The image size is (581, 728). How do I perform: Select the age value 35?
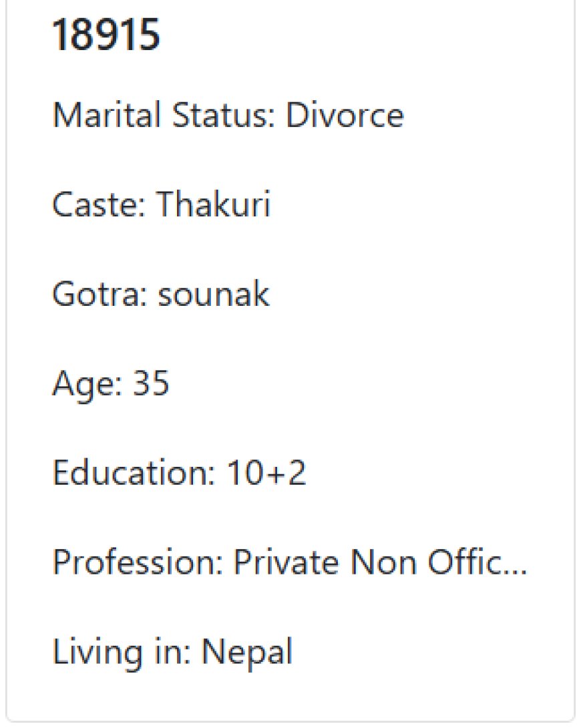point(151,383)
